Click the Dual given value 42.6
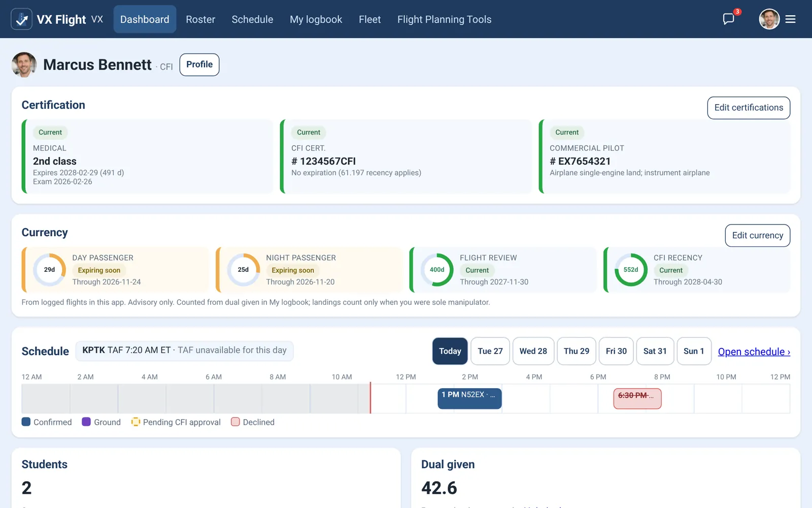812x508 pixels. coord(439,488)
